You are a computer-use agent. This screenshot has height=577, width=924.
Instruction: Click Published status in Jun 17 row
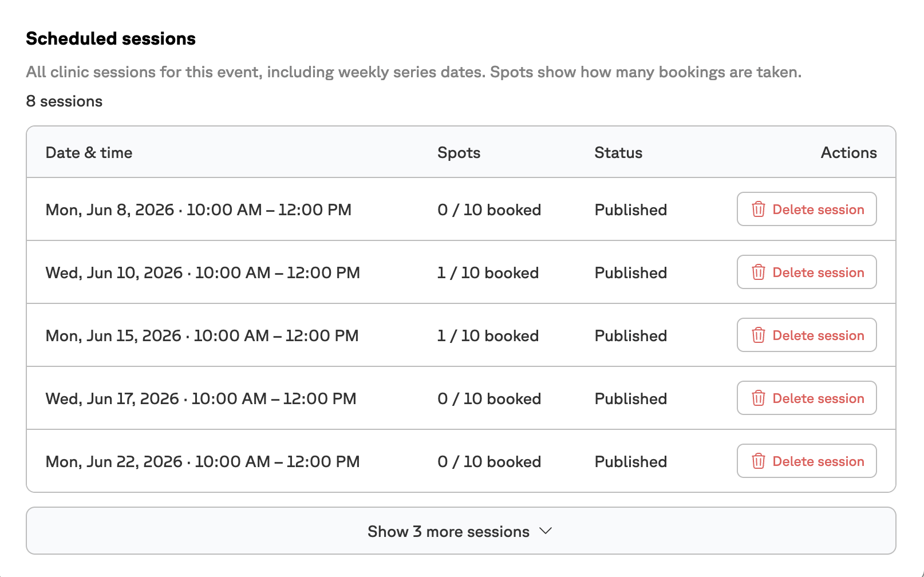(x=630, y=398)
